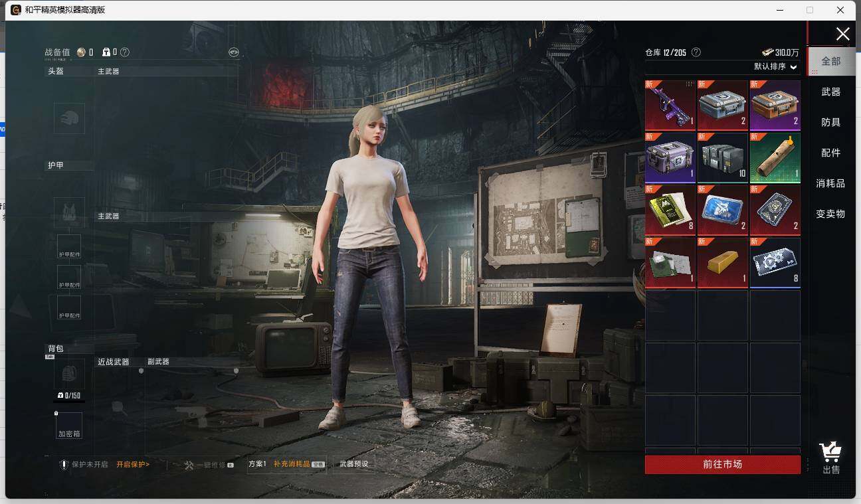Click the 开启保护> link

click(133, 465)
